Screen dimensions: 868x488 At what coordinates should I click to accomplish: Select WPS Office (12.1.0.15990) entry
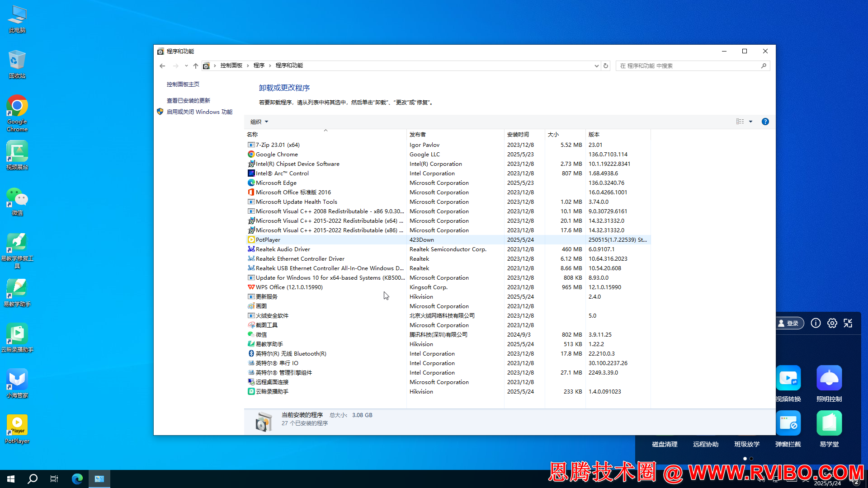(x=448, y=287)
